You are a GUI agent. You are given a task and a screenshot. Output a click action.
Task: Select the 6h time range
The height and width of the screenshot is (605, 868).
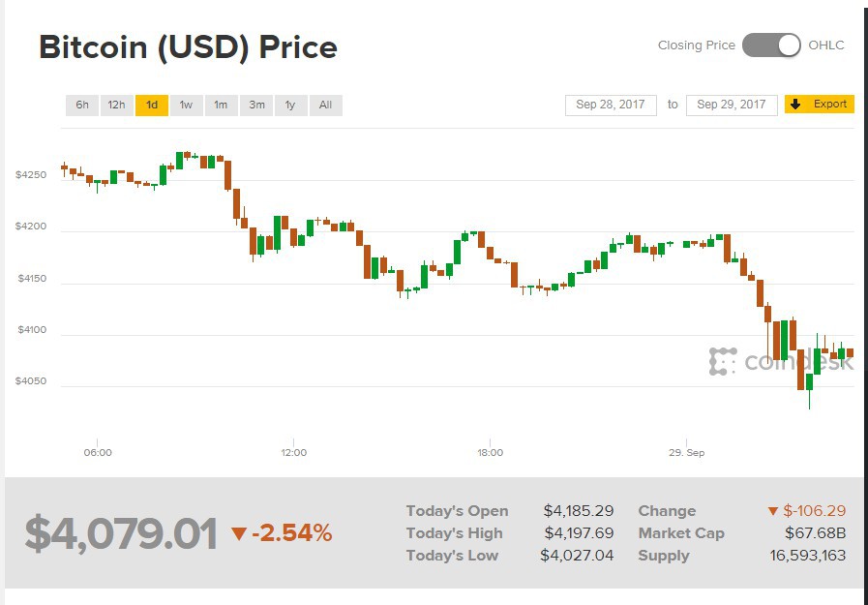tap(82, 106)
